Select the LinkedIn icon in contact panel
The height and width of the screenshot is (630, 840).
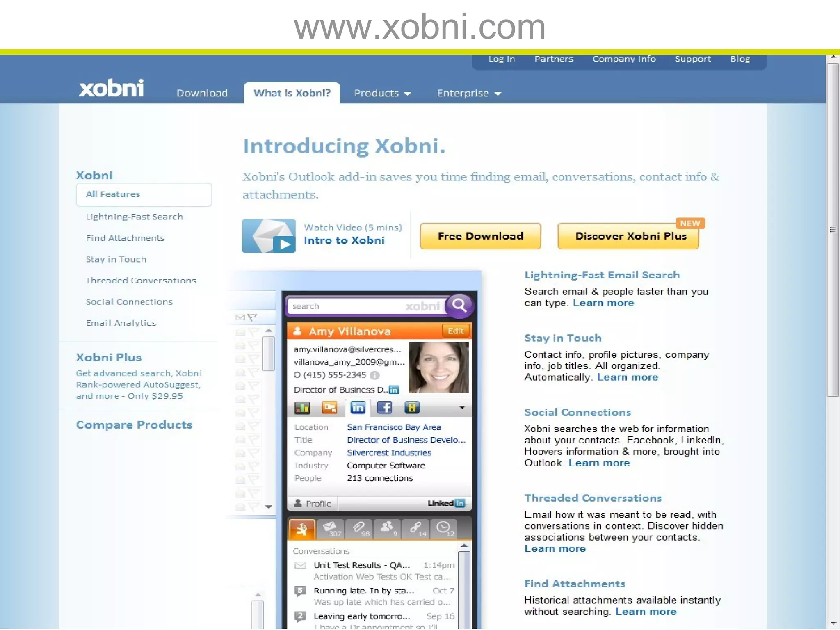[x=358, y=407]
